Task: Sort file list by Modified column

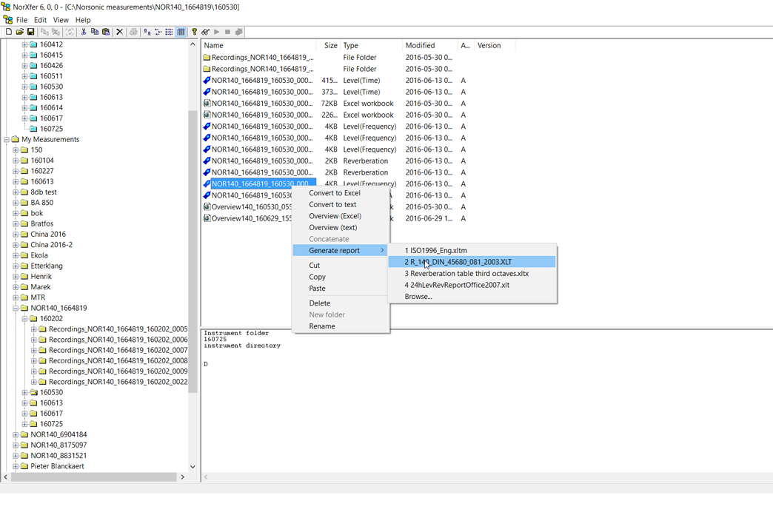Action: pos(430,45)
